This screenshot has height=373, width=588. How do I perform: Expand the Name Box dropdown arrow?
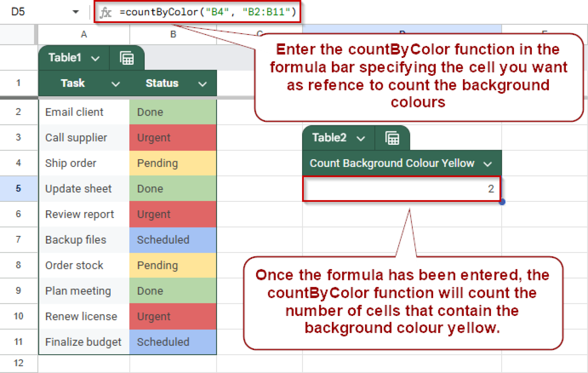coord(75,12)
